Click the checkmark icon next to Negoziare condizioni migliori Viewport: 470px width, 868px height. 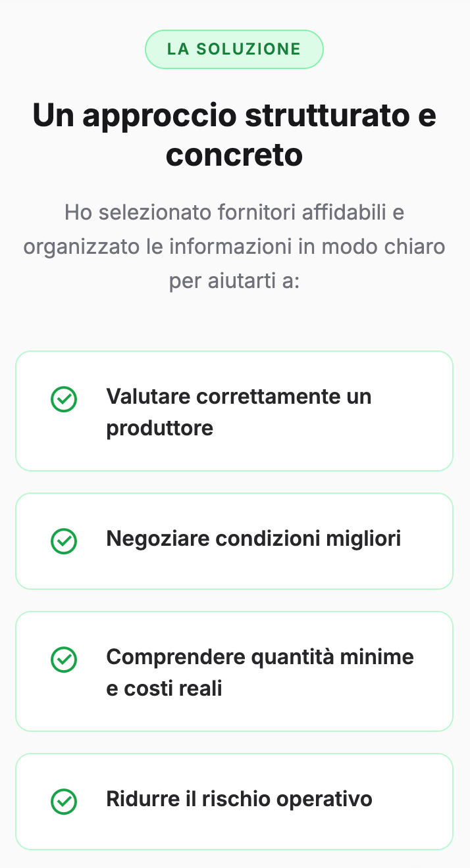click(64, 541)
